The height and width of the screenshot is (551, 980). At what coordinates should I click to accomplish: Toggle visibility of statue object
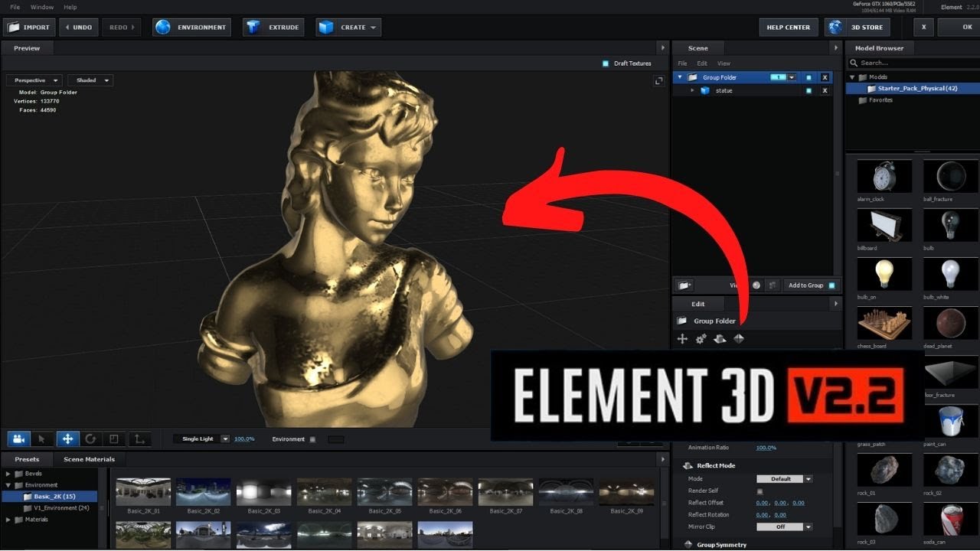point(808,90)
